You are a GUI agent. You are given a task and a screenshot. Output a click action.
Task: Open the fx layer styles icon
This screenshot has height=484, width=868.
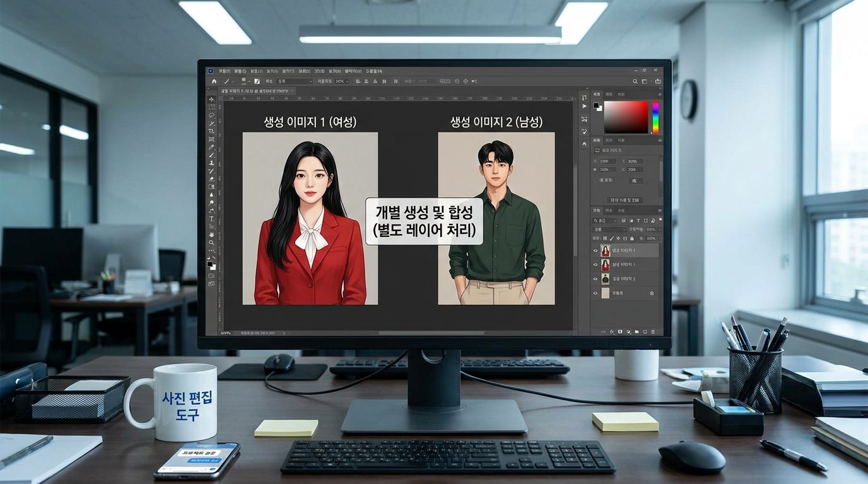pos(612,331)
